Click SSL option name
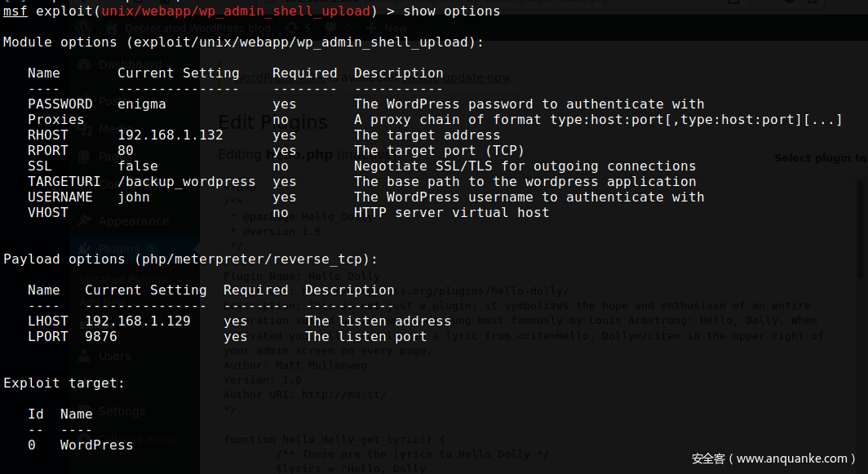The height and width of the screenshot is (474, 868). click(x=40, y=166)
